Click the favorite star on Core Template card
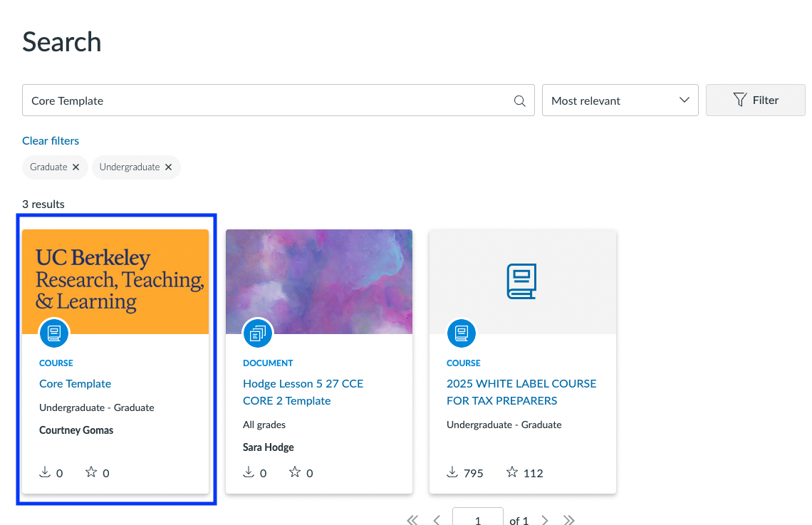The width and height of the screenshot is (812, 525). click(91, 472)
